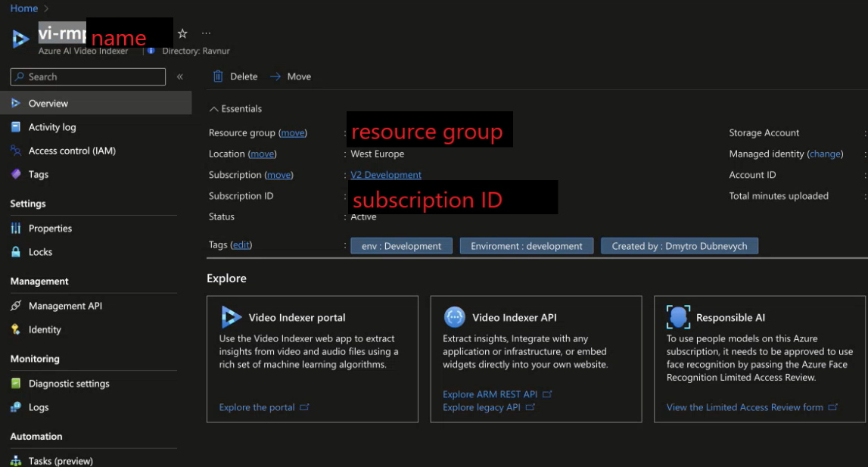Click the Activity log icon
The image size is (868, 467).
click(16, 127)
